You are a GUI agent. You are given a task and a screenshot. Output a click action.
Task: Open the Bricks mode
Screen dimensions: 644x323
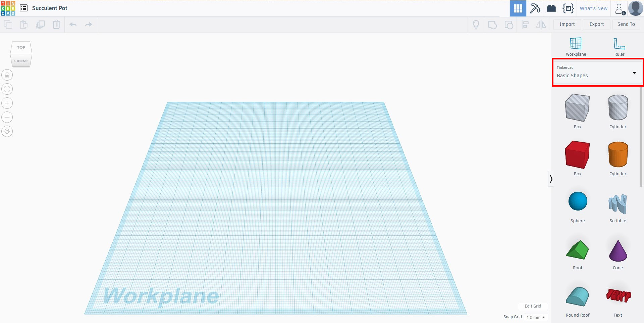click(551, 8)
